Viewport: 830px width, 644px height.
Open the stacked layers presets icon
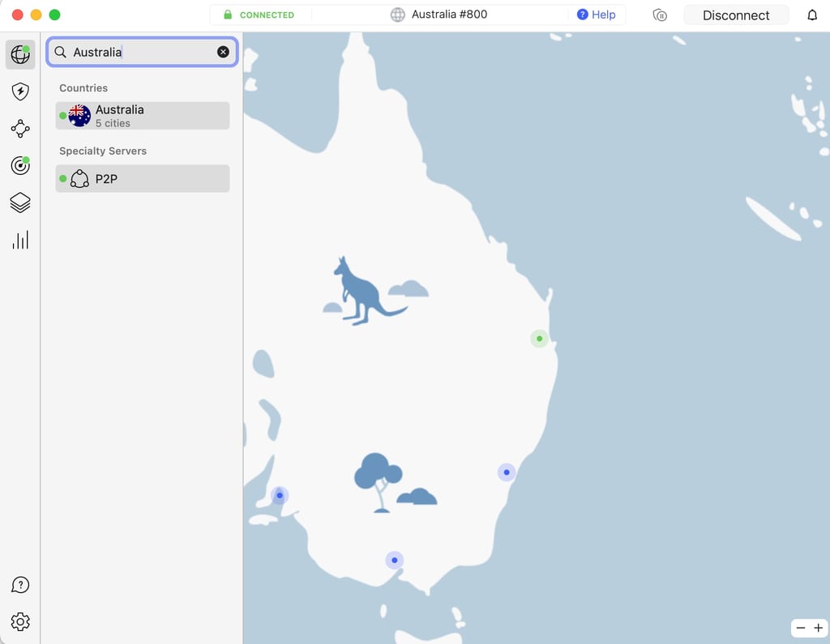click(20, 203)
